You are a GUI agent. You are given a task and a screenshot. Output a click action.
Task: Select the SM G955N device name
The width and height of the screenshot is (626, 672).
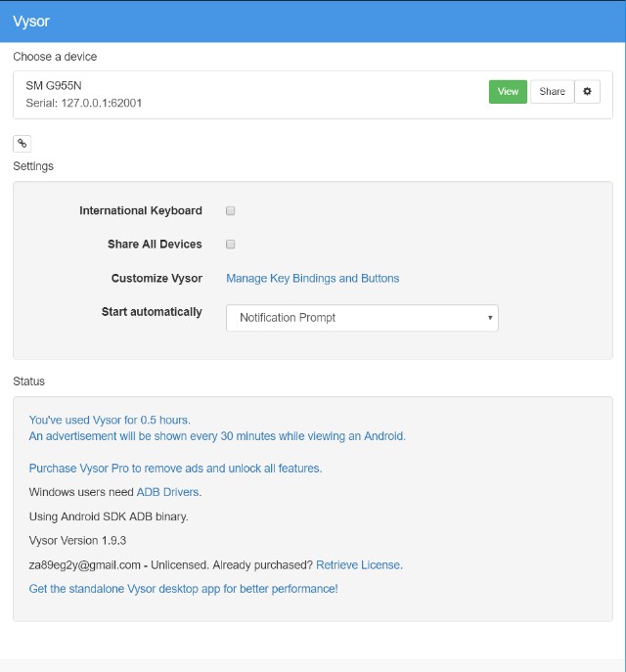click(x=54, y=86)
